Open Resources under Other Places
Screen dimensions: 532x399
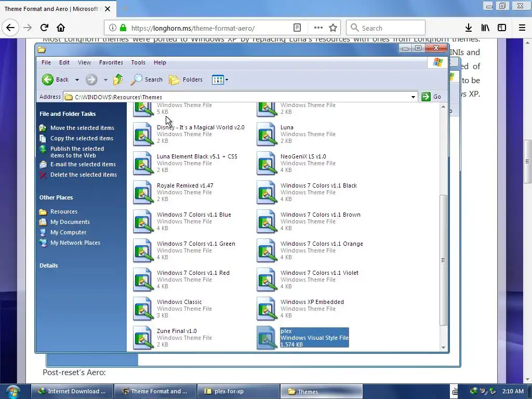[x=64, y=212]
